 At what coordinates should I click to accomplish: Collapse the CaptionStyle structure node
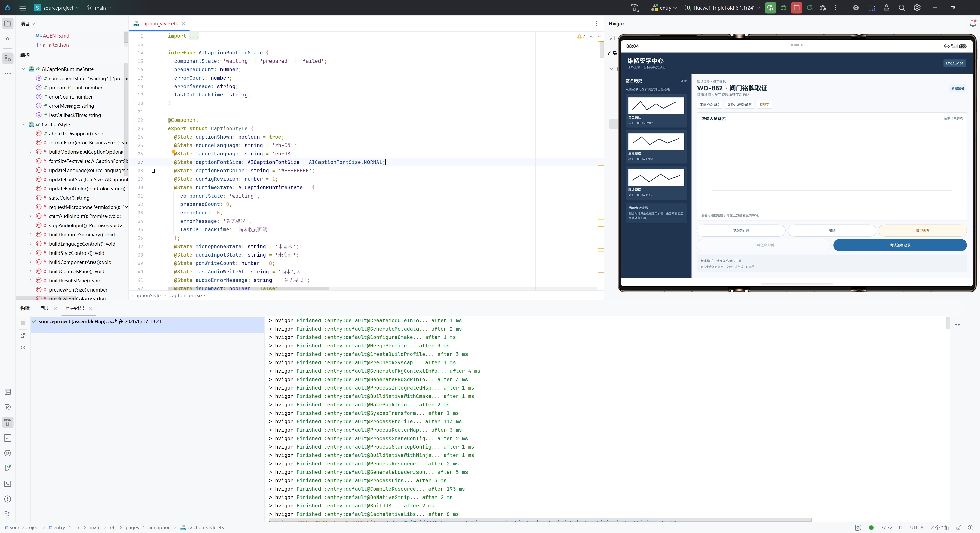pyautogui.click(x=23, y=124)
